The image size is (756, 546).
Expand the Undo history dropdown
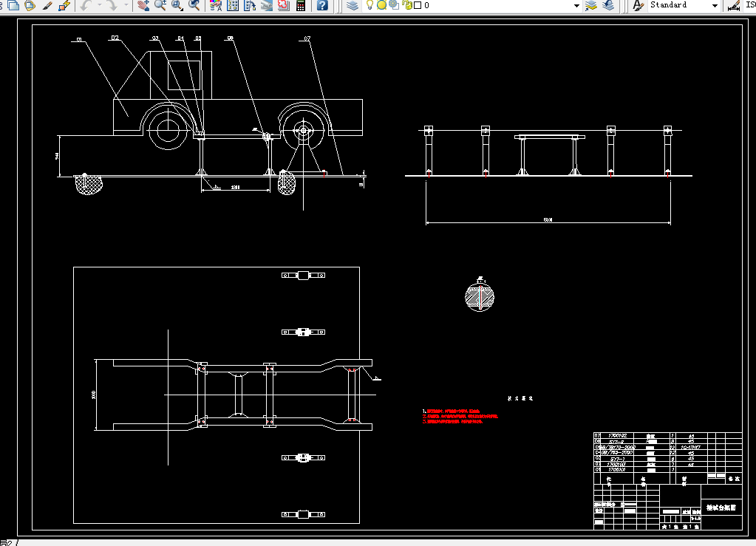[x=99, y=5]
